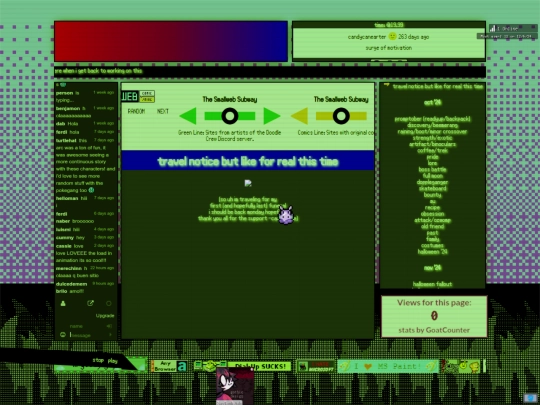
Task: Click the Green Line black station circle
Action: coord(230,116)
